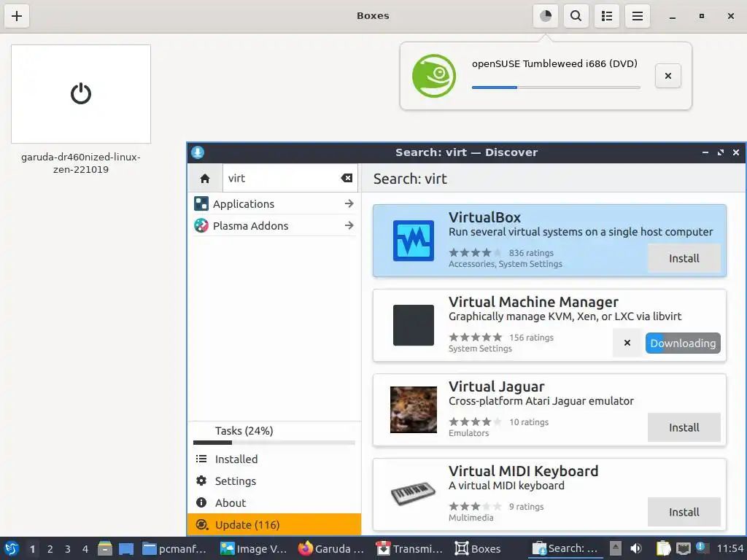Switch to the pcmanfm taskbar window
This screenshot has width=747, height=560.
point(175,548)
